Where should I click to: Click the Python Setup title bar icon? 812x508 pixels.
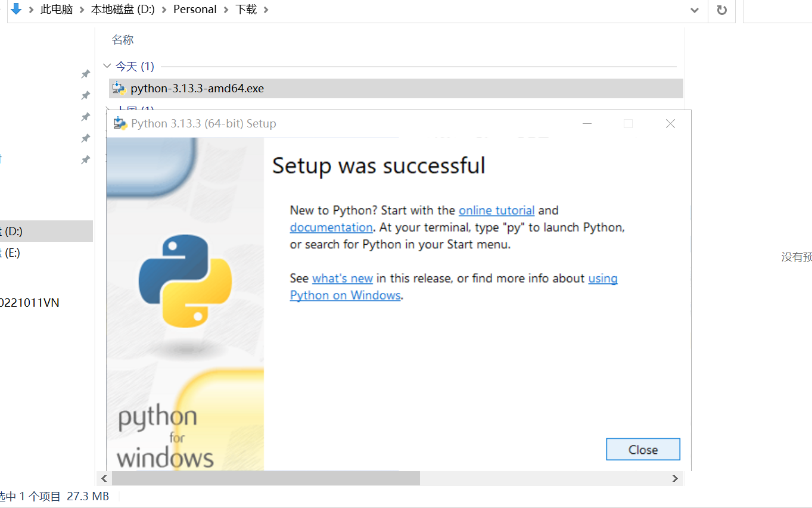click(x=120, y=123)
